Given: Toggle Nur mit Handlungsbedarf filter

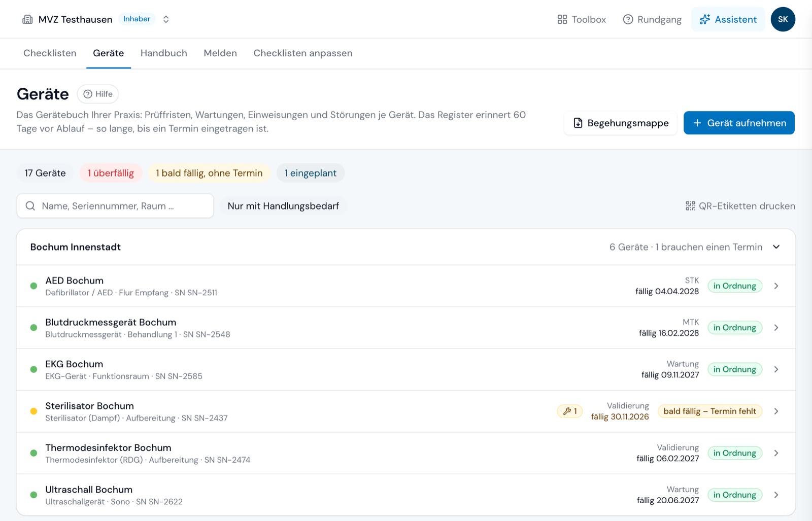Looking at the screenshot, I should pos(283,206).
